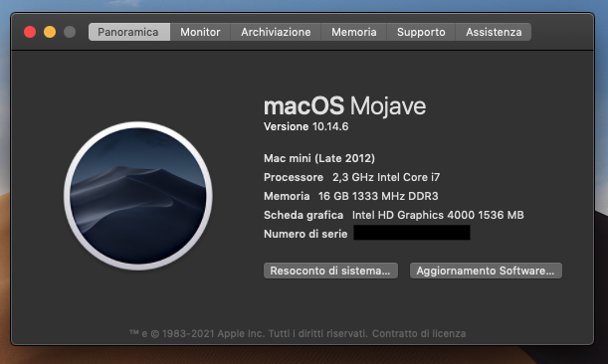Show the Assistenza tab
The image size is (608, 364).
pyautogui.click(x=494, y=32)
